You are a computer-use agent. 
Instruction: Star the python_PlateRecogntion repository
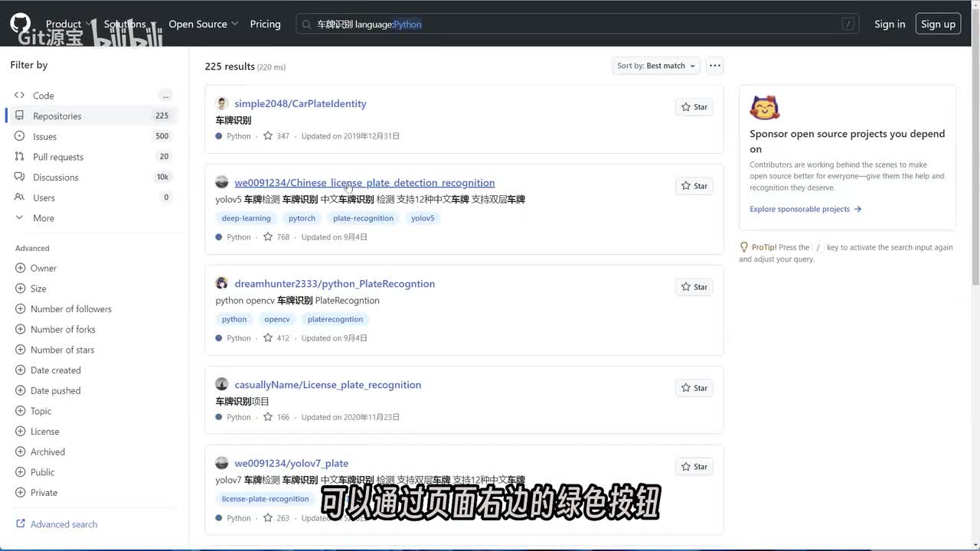click(694, 287)
